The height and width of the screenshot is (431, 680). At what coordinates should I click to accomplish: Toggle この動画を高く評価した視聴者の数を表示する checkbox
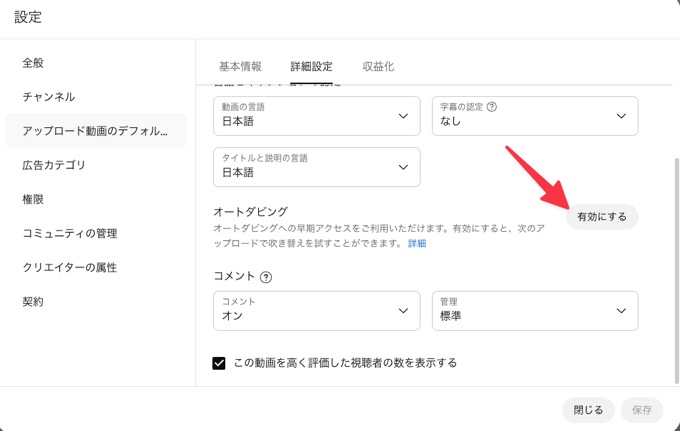coord(219,363)
